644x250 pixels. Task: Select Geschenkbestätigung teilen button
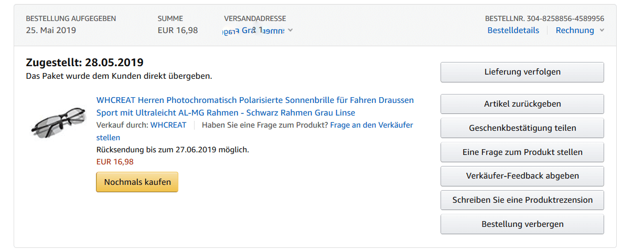(522, 128)
